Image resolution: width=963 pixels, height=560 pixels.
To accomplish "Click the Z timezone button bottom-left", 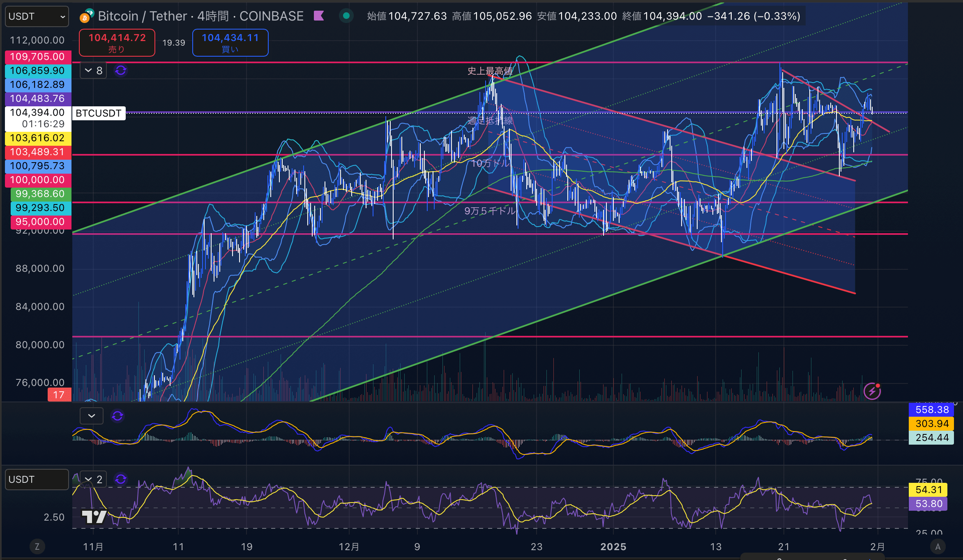I will click(x=37, y=546).
